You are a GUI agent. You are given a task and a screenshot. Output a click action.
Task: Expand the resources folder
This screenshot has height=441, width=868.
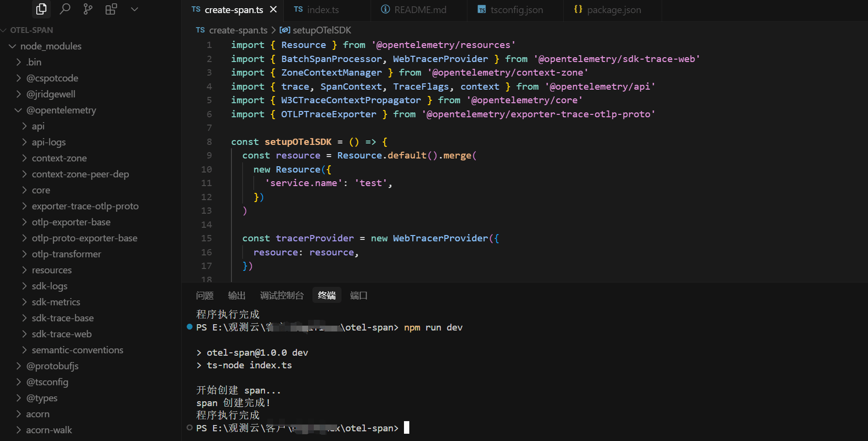pyautogui.click(x=24, y=270)
